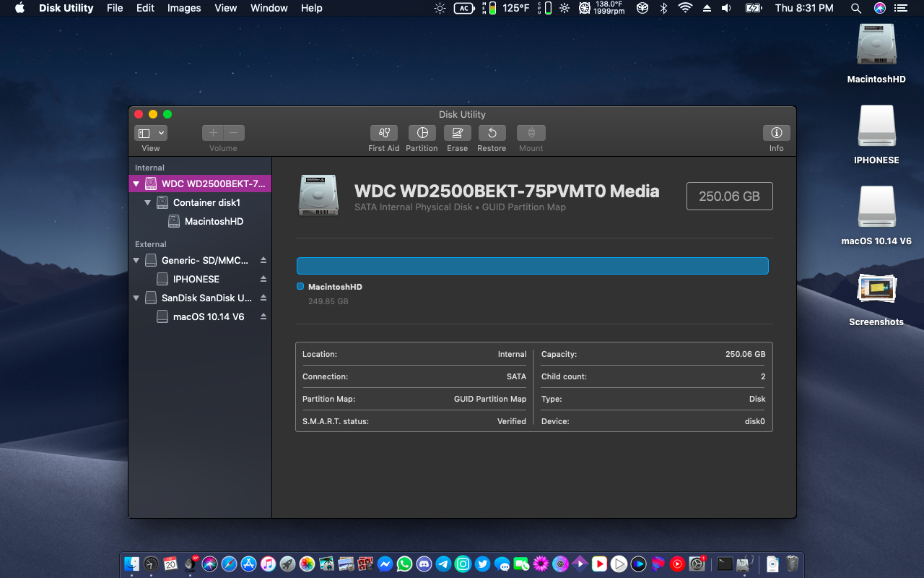
Task: Open the Trash in the Dock
Action: [792, 564]
